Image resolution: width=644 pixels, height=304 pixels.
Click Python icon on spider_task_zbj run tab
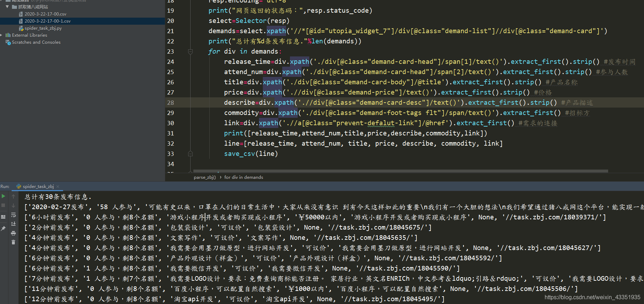click(19, 186)
